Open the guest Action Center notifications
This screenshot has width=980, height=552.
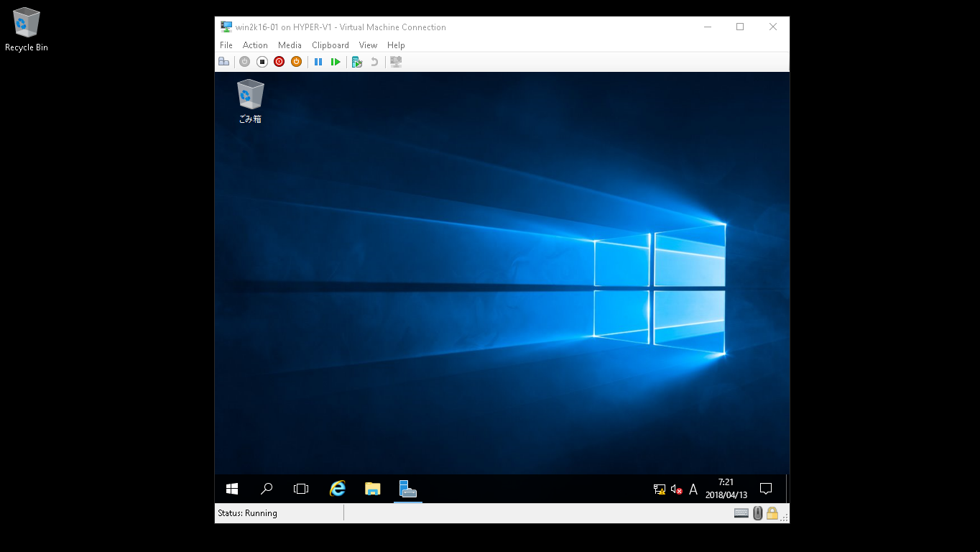766,489
